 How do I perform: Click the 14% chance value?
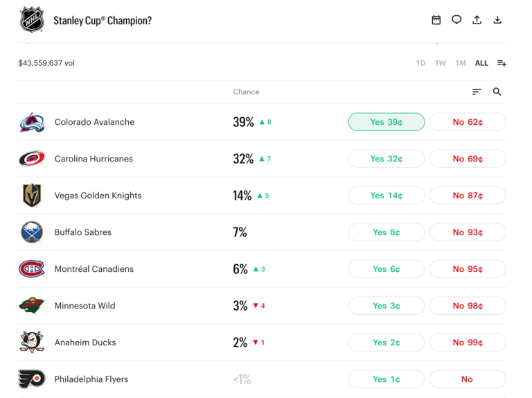pyautogui.click(x=242, y=196)
